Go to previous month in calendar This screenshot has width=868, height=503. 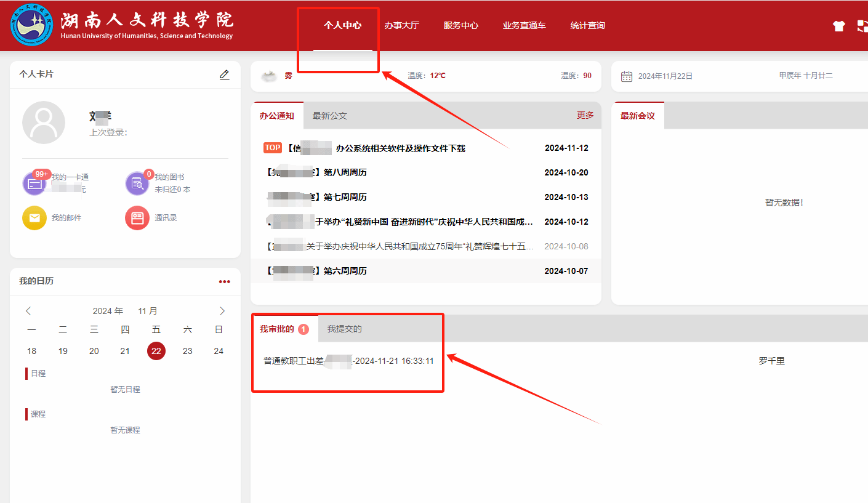(28, 311)
